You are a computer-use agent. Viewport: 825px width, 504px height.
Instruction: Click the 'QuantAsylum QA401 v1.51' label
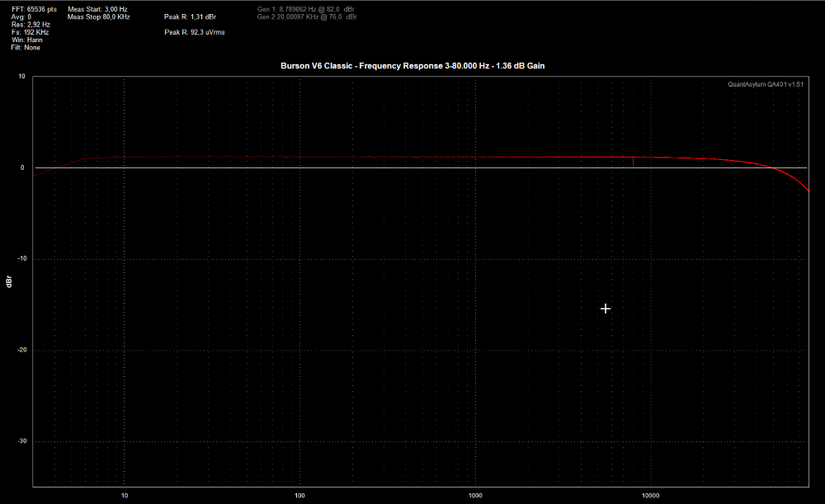(x=766, y=84)
